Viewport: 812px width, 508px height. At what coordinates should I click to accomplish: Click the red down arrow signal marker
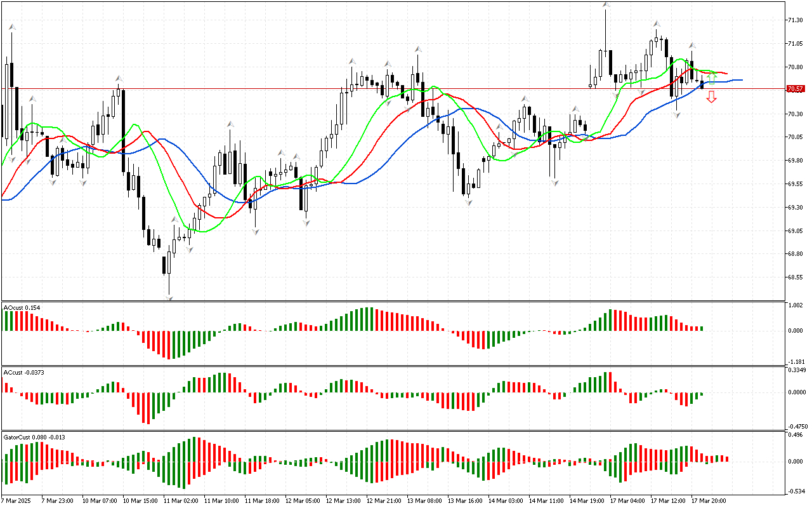(712, 97)
